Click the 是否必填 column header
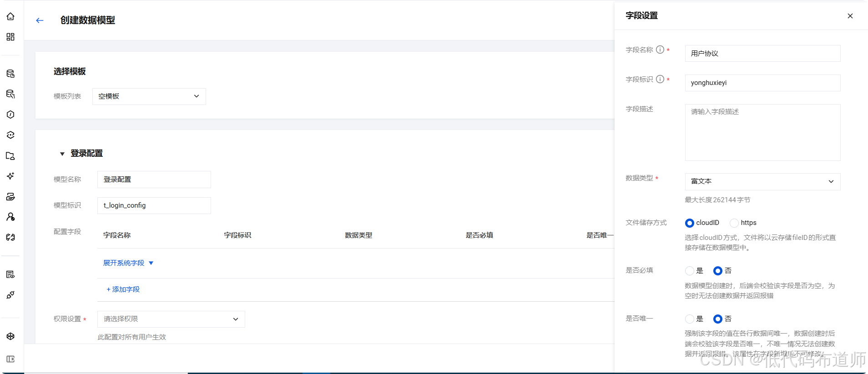This screenshot has height=374, width=868. click(479, 235)
